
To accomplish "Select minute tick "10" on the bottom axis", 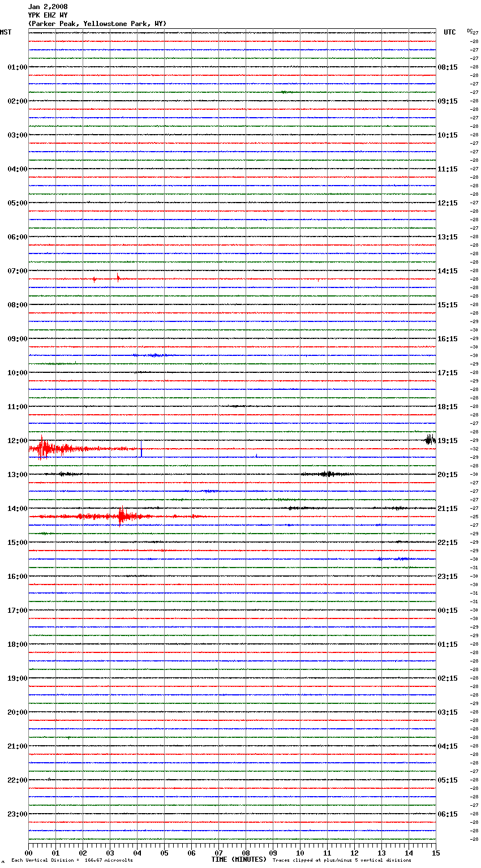I will coord(300,853).
